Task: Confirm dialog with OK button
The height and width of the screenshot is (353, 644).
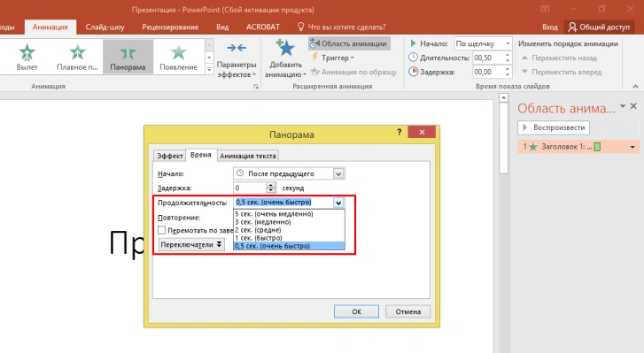Action: pyautogui.click(x=356, y=311)
